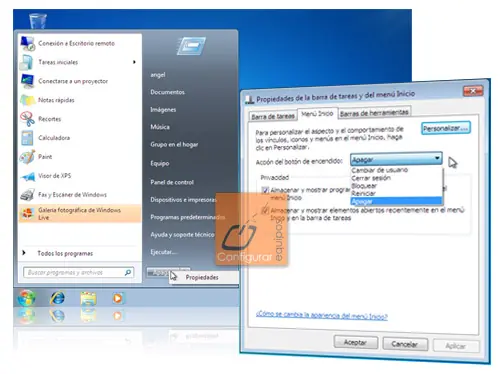The image size is (500, 374).
Task: Click the search magnifier icon
Action: tap(127, 273)
